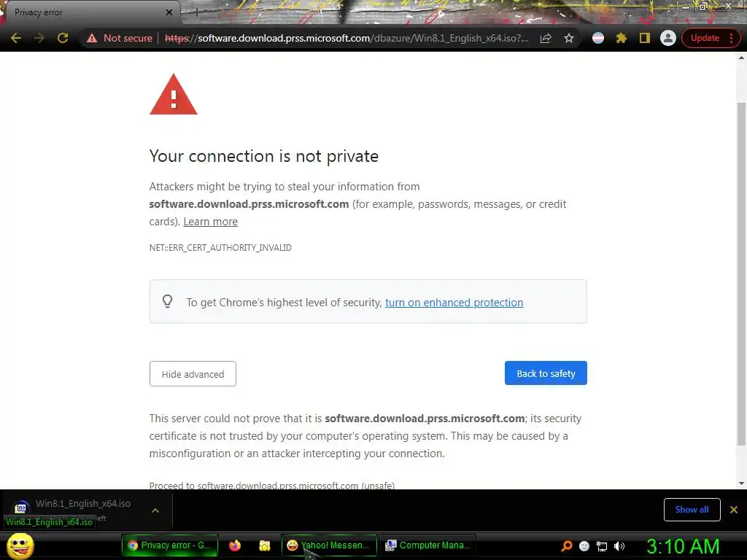Click the network tray icon
Screen dimensions: 747x560
(x=602, y=546)
